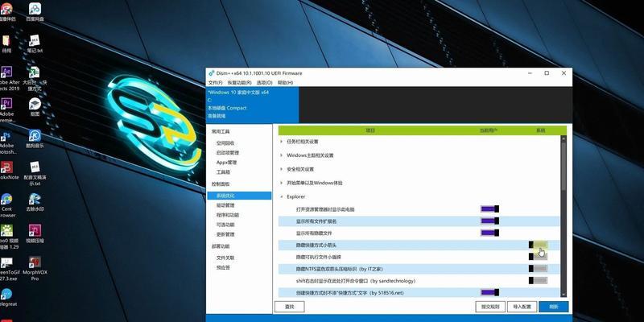
Task: Click the 控制面板 section heading
Action: 221,184
